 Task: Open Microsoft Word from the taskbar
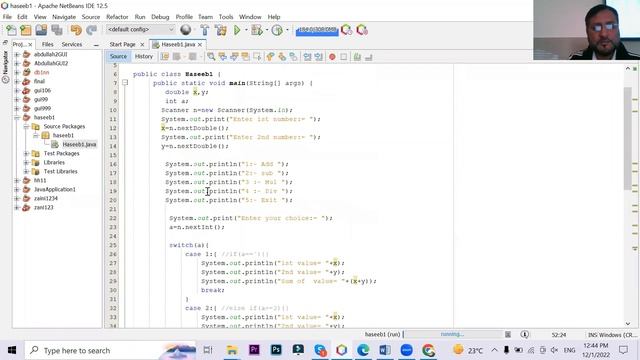click(384, 350)
